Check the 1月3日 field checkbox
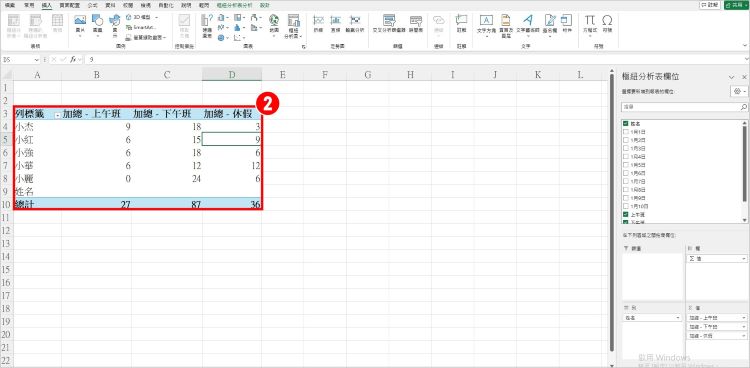Viewport: 750px width, 368px height. click(626, 148)
